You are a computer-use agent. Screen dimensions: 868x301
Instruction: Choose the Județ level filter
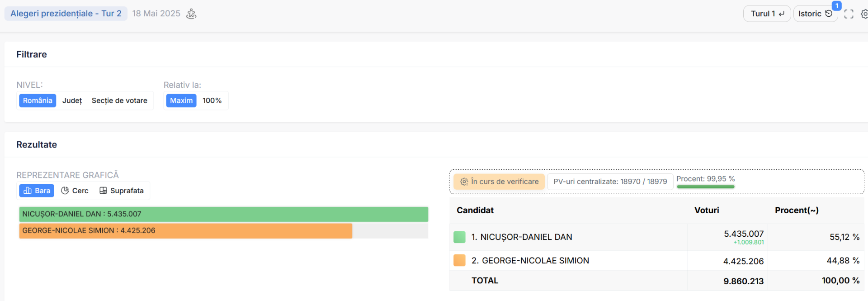(72, 100)
